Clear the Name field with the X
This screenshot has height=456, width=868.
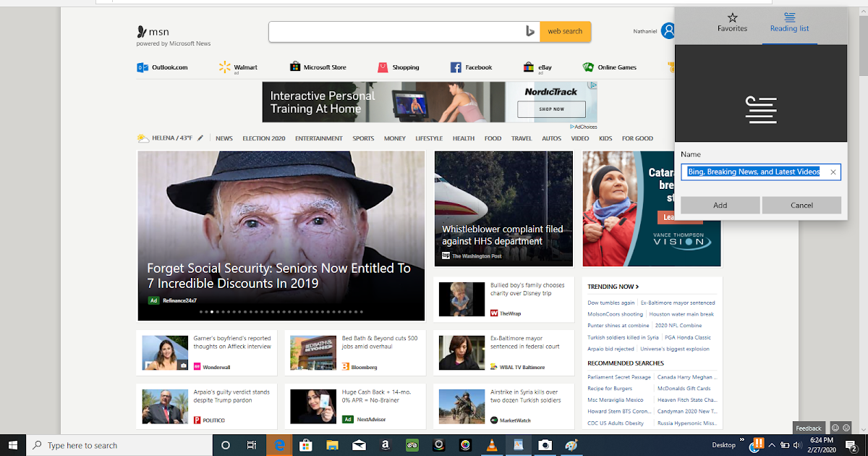[833, 172]
